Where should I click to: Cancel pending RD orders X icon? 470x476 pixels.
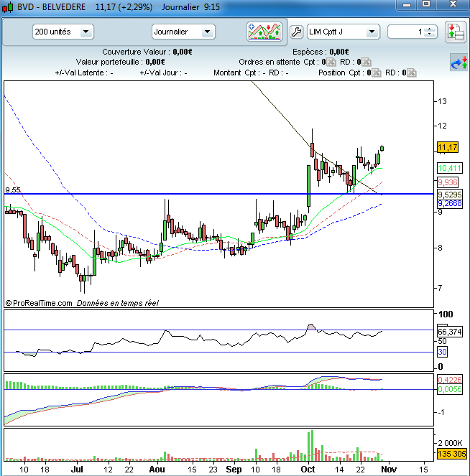(x=367, y=62)
